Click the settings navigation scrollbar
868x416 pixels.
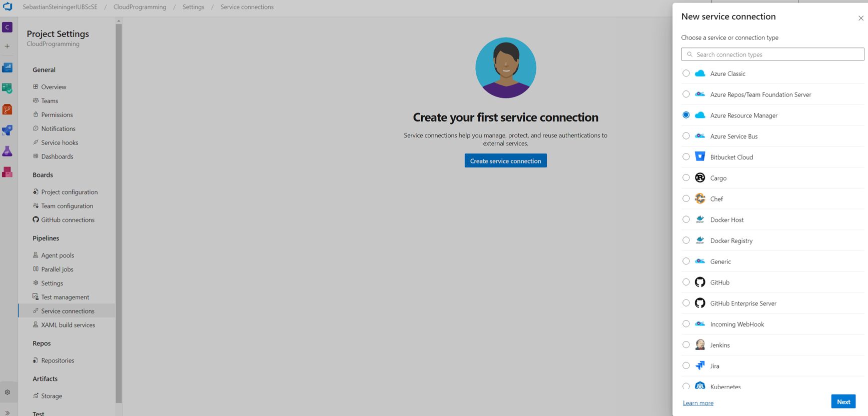click(119, 213)
